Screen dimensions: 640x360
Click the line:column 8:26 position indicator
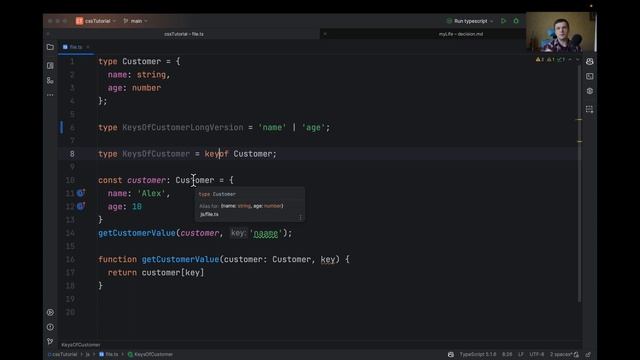pyautogui.click(x=507, y=354)
